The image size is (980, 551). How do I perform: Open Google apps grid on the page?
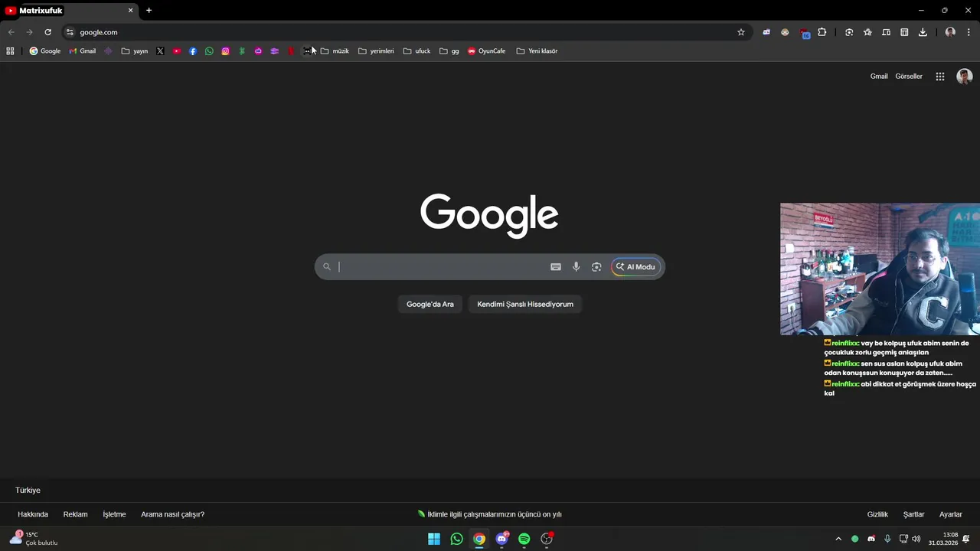coord(940,77)
